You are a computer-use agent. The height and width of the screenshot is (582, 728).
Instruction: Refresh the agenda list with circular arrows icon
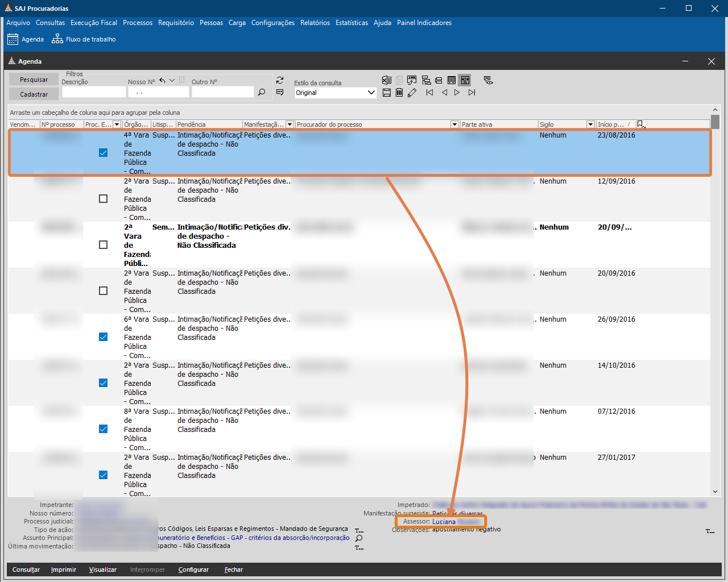280,80
